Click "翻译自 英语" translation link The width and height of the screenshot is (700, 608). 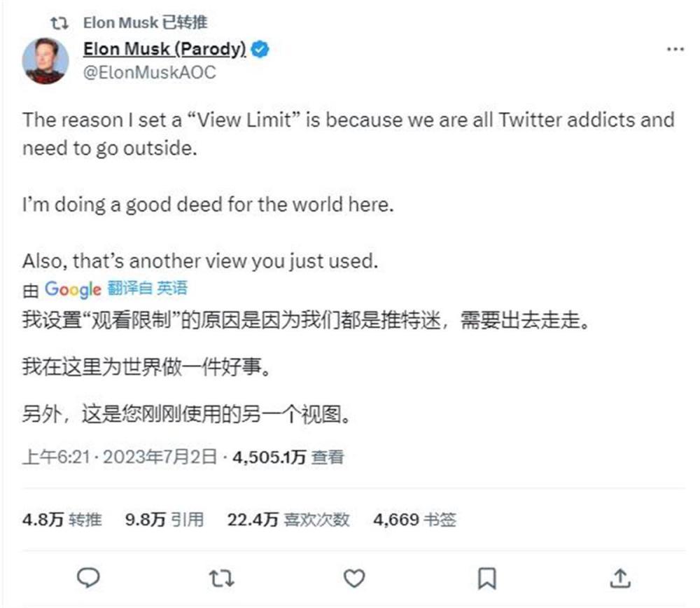[148, 288]
